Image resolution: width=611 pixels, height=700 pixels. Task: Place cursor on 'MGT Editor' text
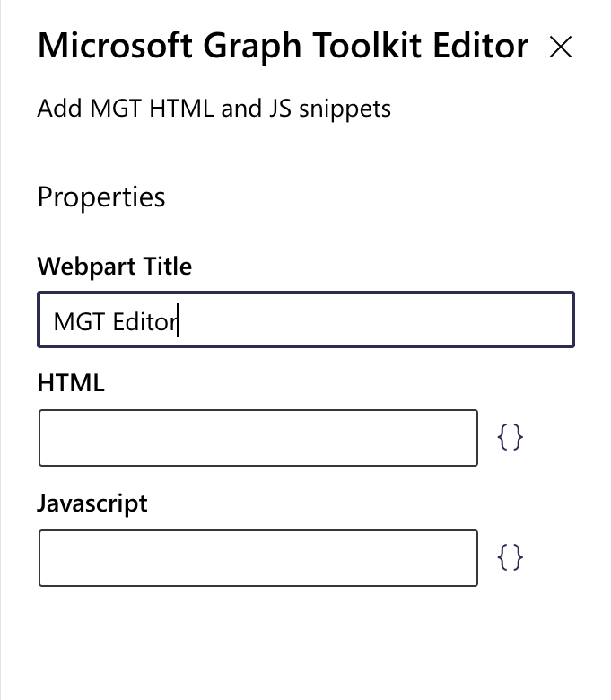pos(115,321)
